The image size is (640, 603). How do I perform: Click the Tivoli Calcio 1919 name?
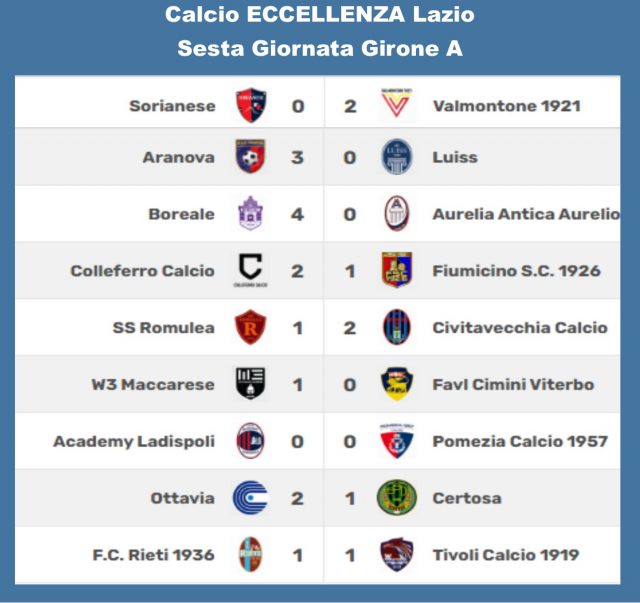(505, 555)
